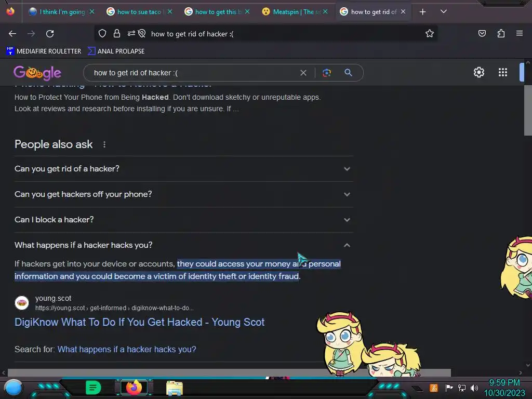This screenshot has height=399, width=532.
Task: Launch the green notes app on the taskbar
Action: click(x=93, y=388)
